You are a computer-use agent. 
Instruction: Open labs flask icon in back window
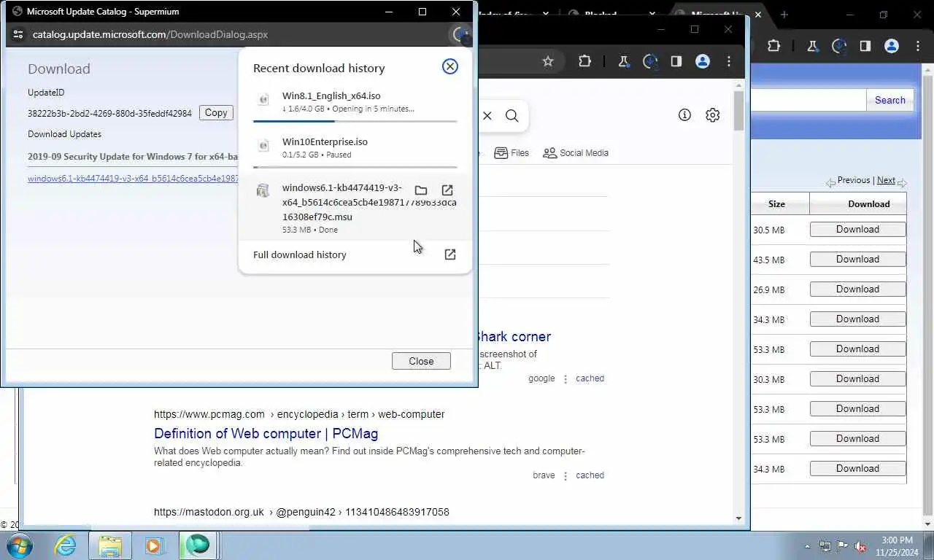(x=812, y=46)
